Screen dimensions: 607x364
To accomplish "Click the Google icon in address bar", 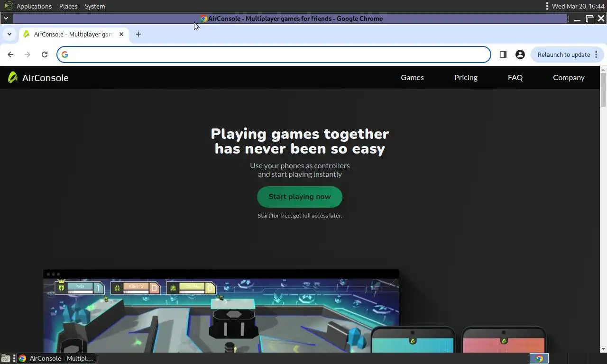I will point(65,55).
